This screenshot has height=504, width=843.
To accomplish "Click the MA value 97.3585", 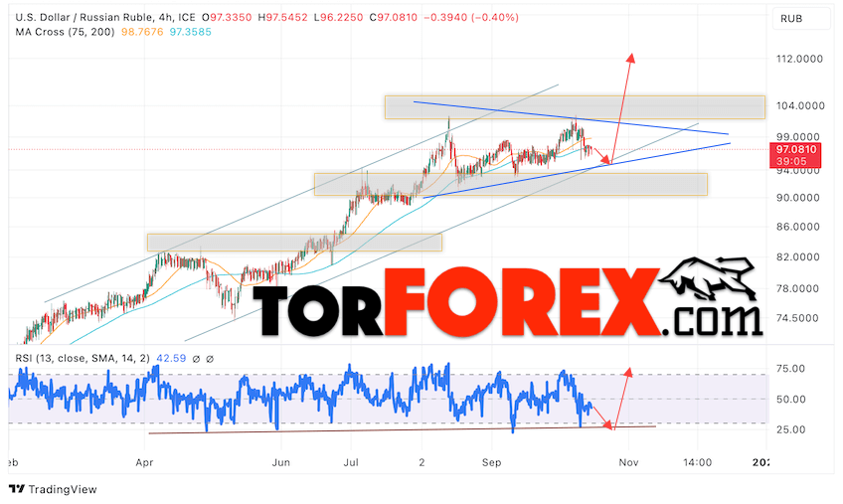I will 190,32.
